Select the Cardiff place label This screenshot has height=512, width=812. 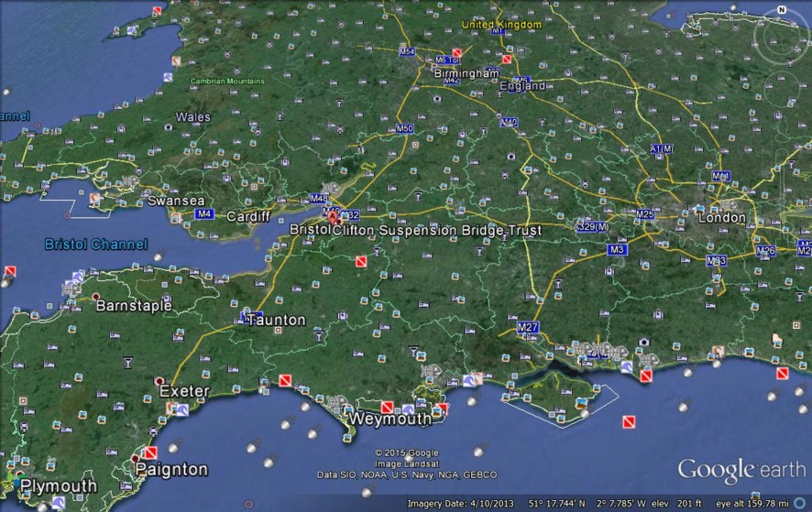(247, 217)
